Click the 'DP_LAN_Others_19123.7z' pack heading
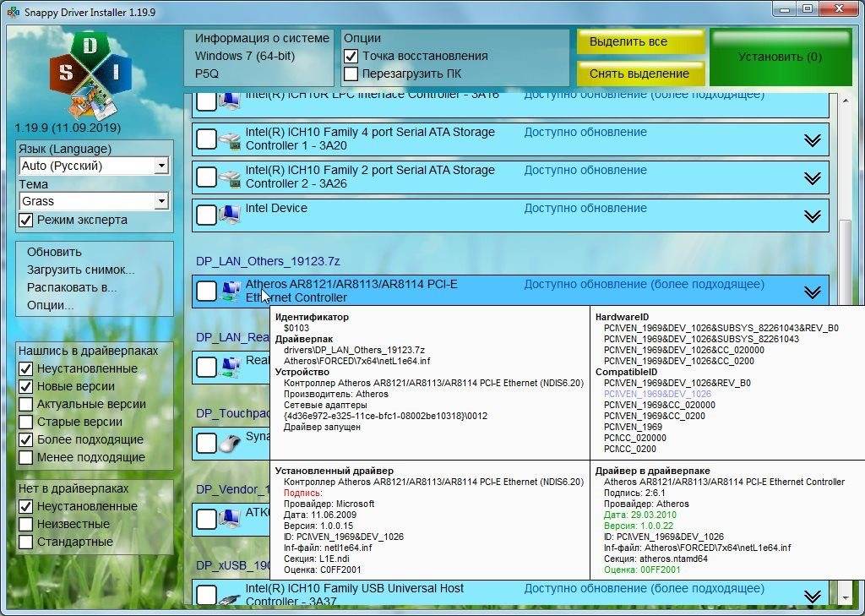Viewport: 865px width, 616px height. point(268,261)
